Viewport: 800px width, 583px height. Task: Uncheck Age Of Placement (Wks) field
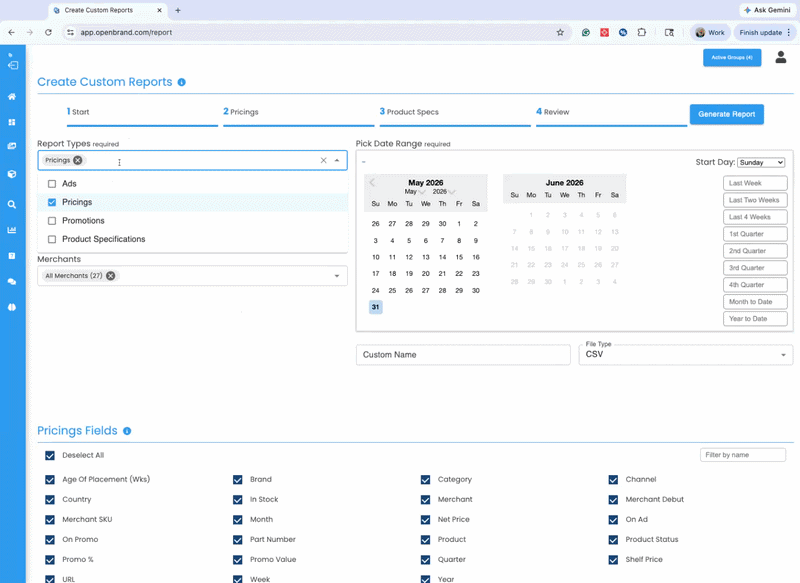50,479
